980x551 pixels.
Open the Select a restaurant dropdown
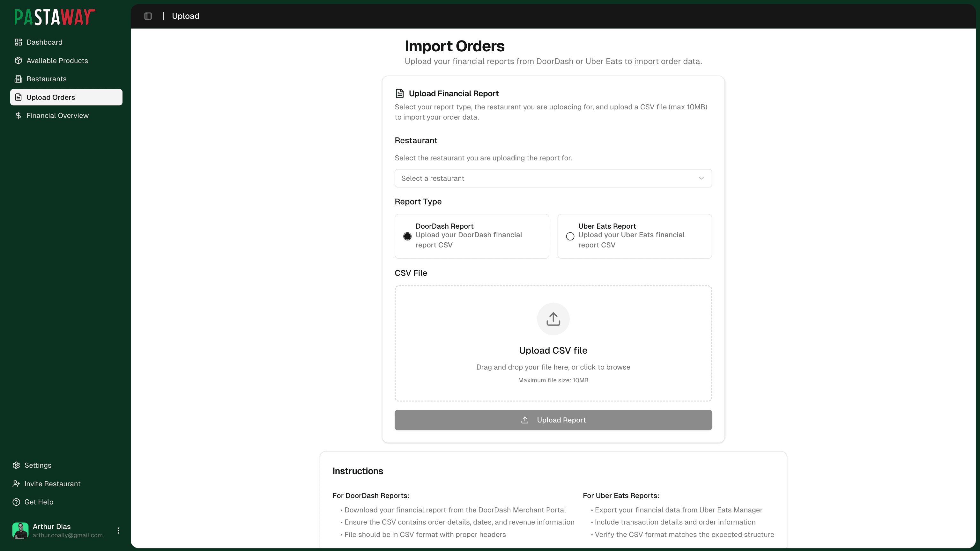[x=553, y=178]
